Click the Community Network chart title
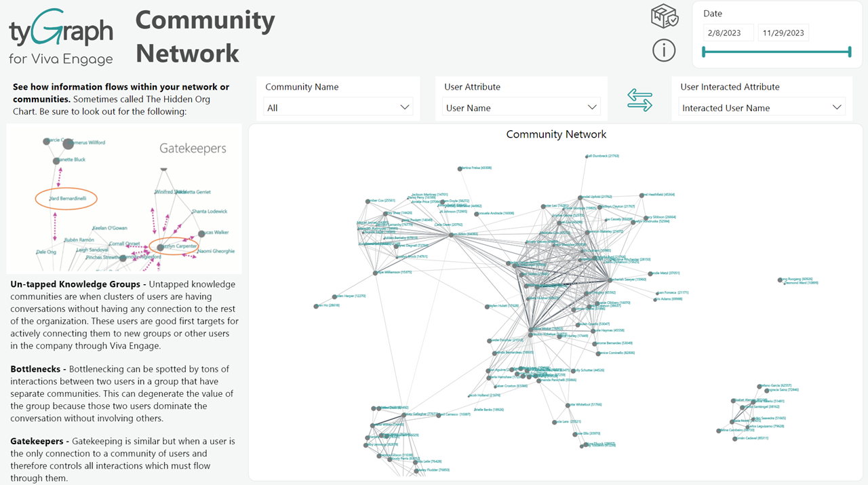The image size is (868, 485). (556, 134)
